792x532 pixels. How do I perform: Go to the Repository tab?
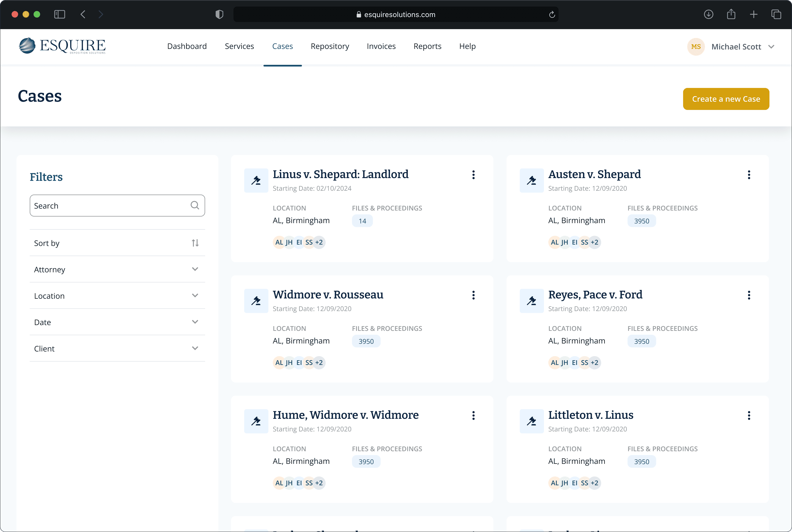(x=330, y=46)
